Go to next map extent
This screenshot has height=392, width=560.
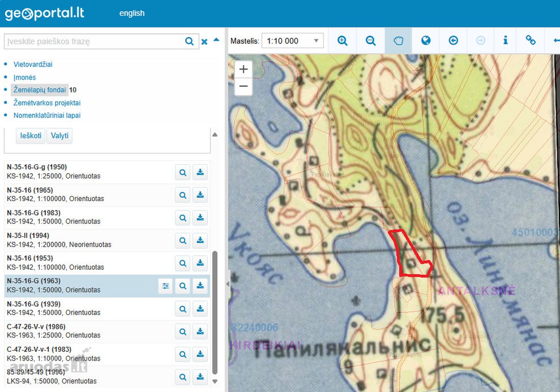point(481,41)
